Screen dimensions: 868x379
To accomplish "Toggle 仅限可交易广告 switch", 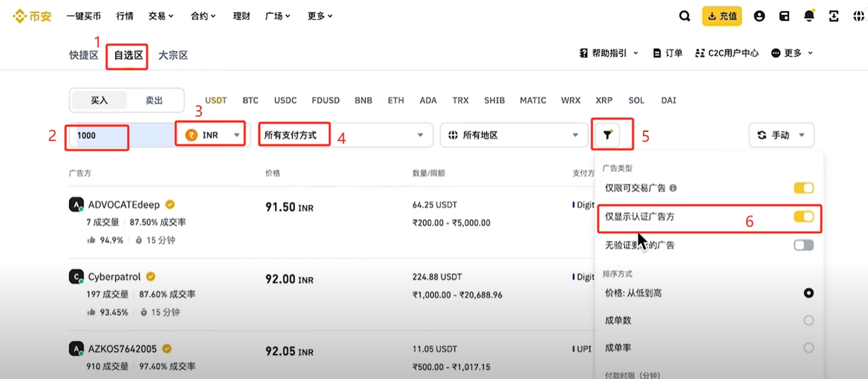I will [804, 188].
